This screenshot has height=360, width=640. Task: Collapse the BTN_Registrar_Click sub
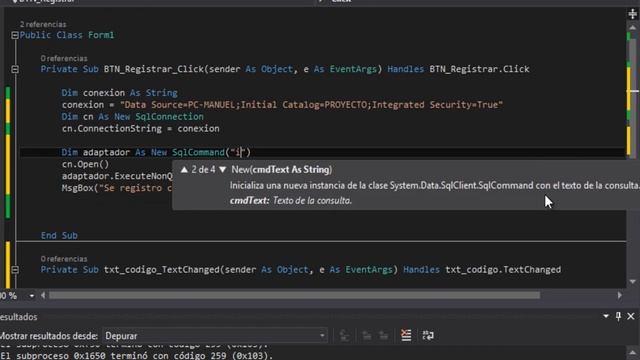(x=15, y=69)
